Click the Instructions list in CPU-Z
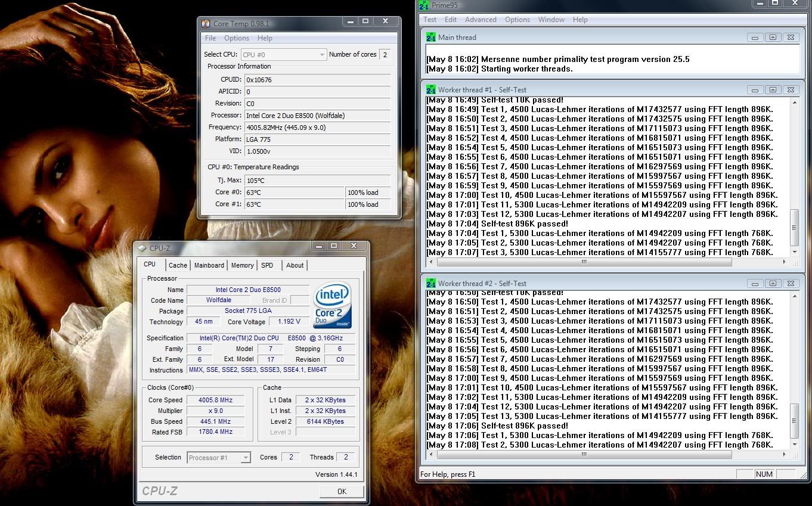 [x=271, y=370]
